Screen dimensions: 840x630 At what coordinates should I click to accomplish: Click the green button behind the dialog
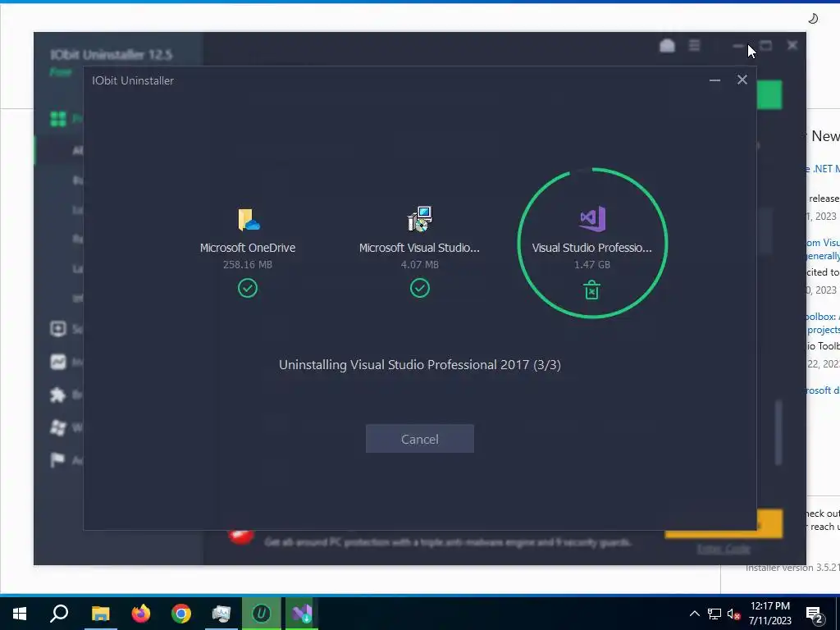pyautogui.click(x=769, y=95)
